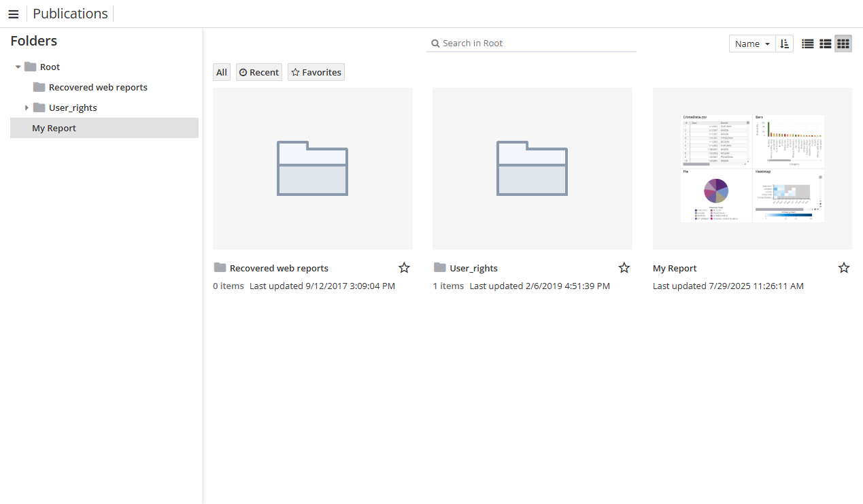863x504 pixels.
Task: Toggle sort direction icon next to Name
Action: [x=785, y=44]
